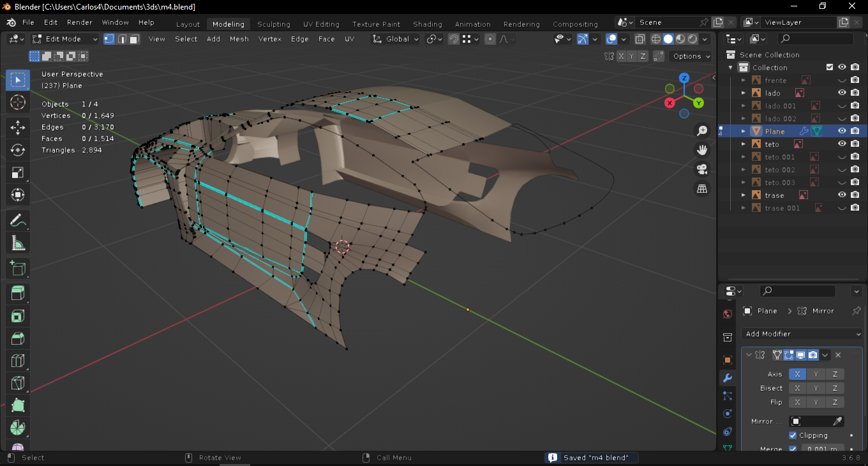The width and height of the screenshot is (868, 466).
Task: Click the Z axis on navigation gizmo
Action: [x=684, y=78]
